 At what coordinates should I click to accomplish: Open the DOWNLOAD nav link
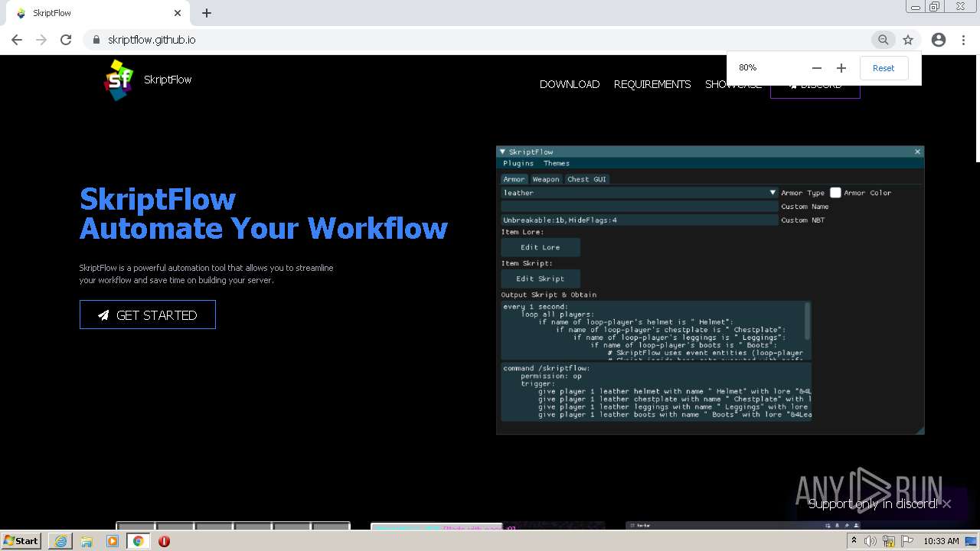(x=570, y=84)
